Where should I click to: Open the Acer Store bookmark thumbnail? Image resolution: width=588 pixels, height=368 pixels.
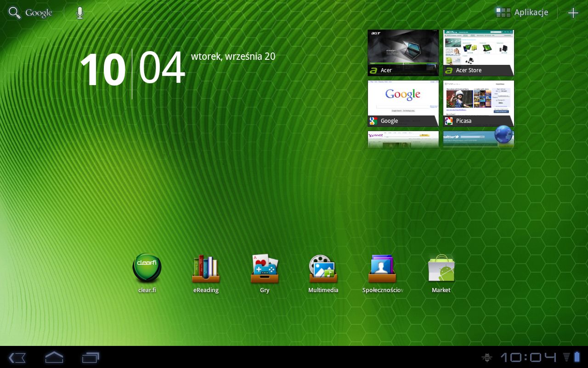tap(479, 53)
